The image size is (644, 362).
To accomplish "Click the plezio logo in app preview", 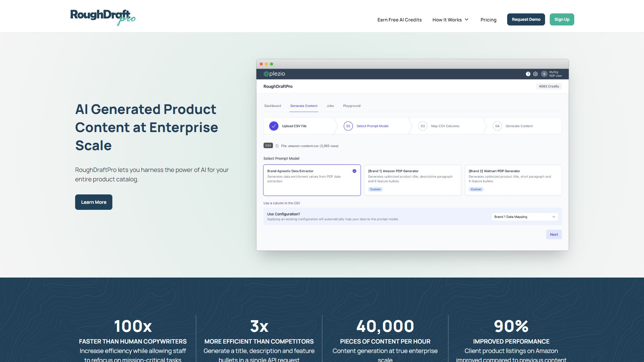I will point(274,74).
